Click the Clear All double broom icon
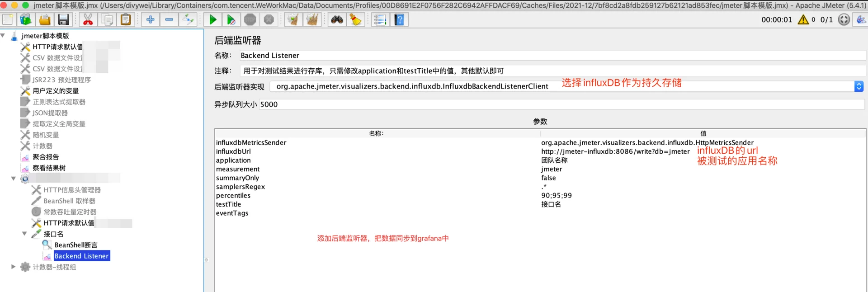The height and width of the screenshot is (292, 868). 312,19
